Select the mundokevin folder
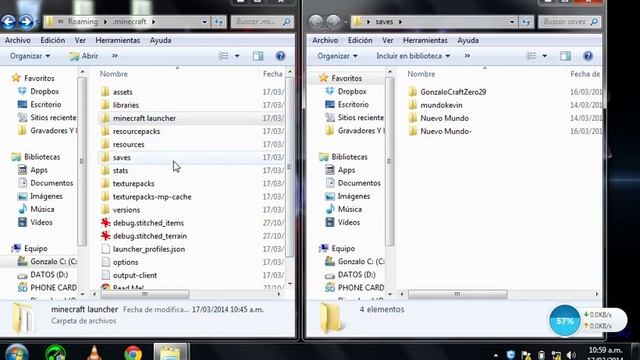This screenshot has height=360, width=640. 441,105
